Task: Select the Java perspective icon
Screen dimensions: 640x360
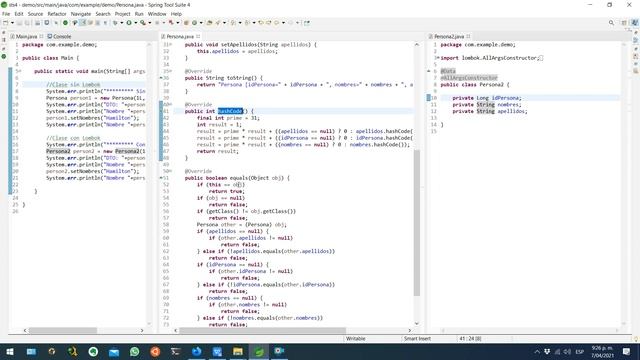Action: point(634,23)
